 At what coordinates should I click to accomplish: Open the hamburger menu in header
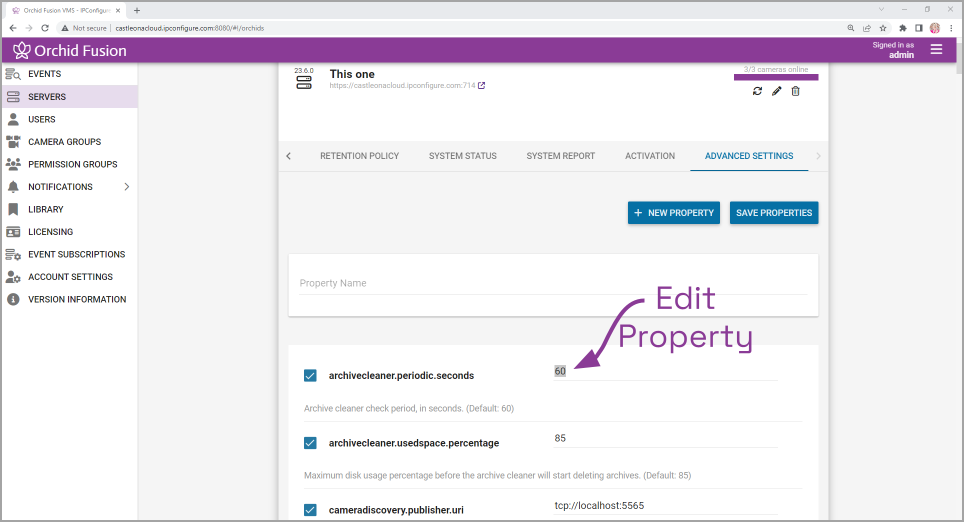click(936, 49)
